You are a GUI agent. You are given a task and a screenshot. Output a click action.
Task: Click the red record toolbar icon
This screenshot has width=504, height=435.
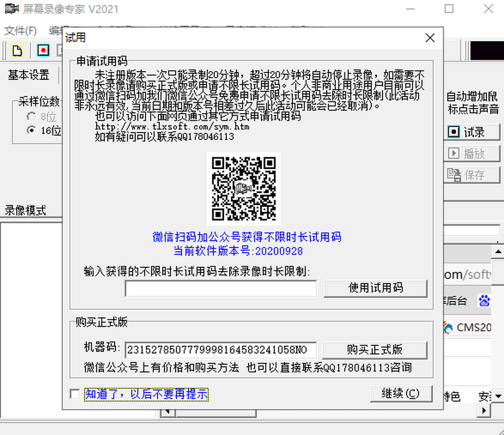(x=43, y=50)
